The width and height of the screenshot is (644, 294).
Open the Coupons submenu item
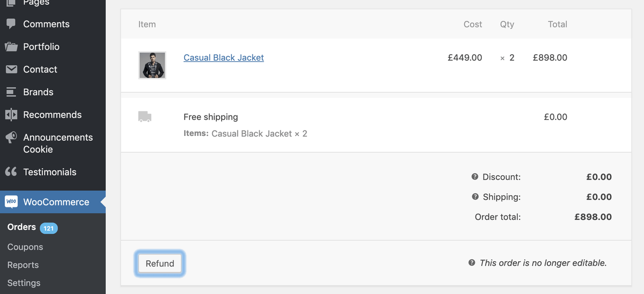25,247
